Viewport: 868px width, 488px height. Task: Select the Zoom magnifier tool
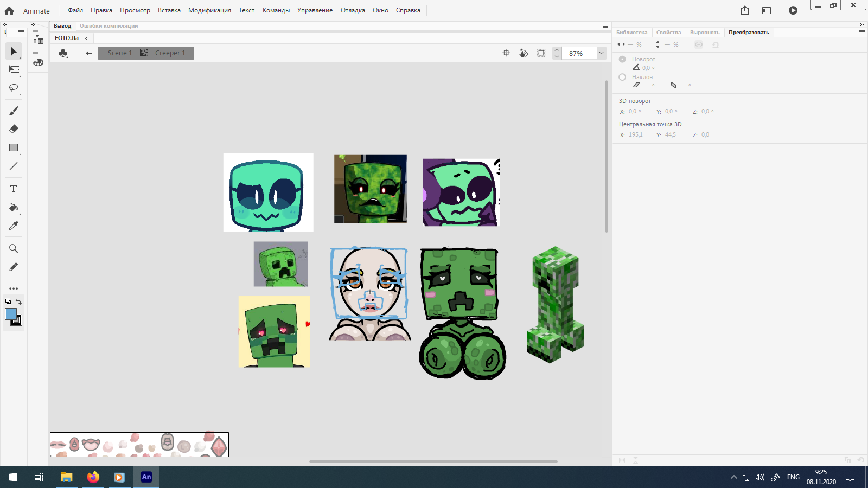[x=14, y=248]
